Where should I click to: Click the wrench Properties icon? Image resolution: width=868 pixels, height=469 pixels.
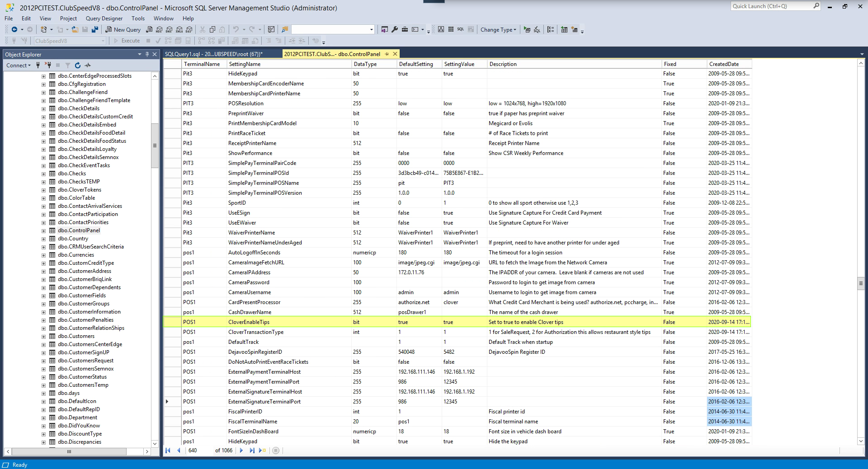coord(395,29)
